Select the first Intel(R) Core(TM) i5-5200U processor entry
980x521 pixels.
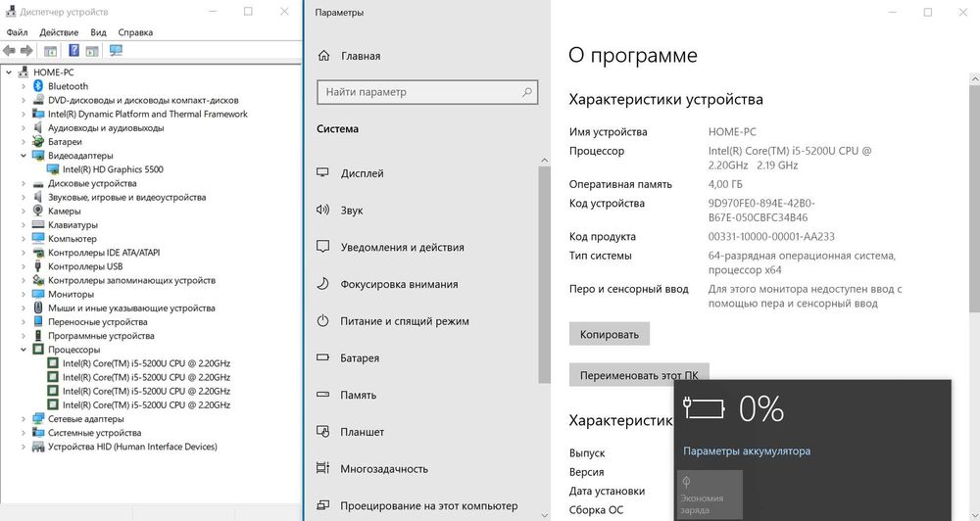point(146,363)
